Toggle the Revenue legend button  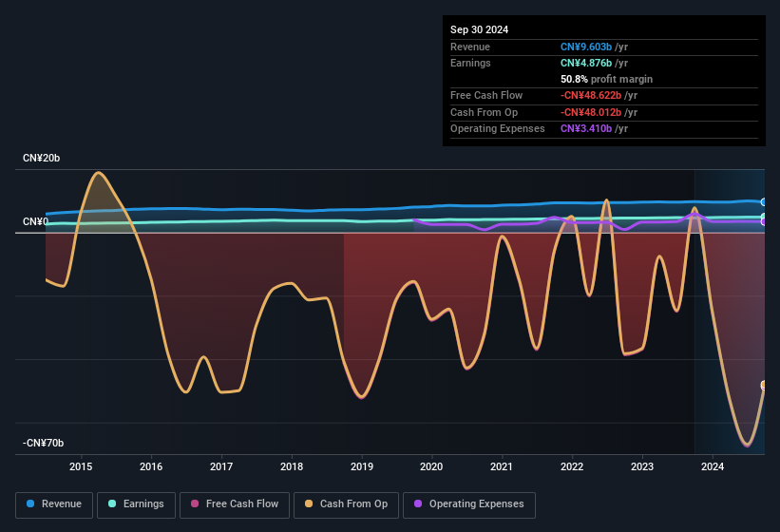pos(54,504)
